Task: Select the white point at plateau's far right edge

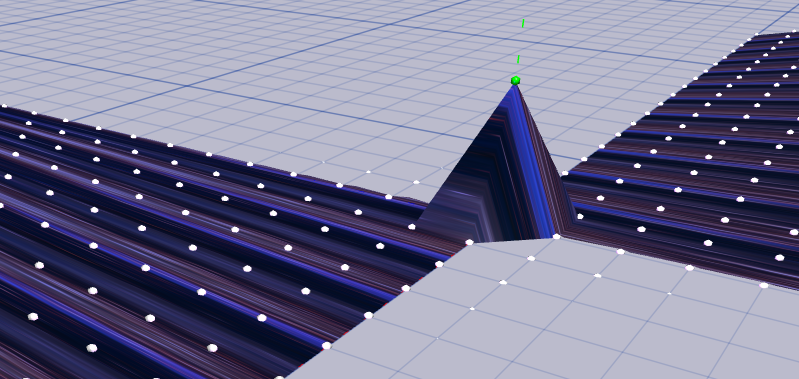Action: [763, 285]
